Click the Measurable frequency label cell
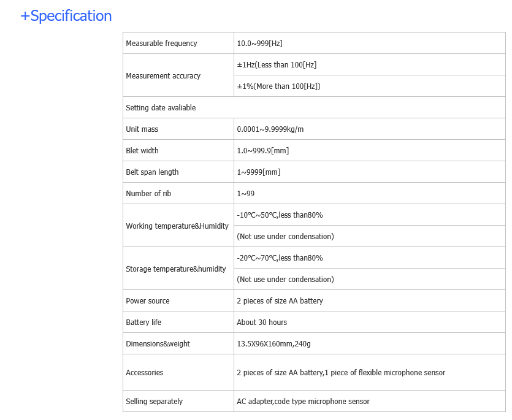This screenshot has height=420, width=512. click(161, 44)
